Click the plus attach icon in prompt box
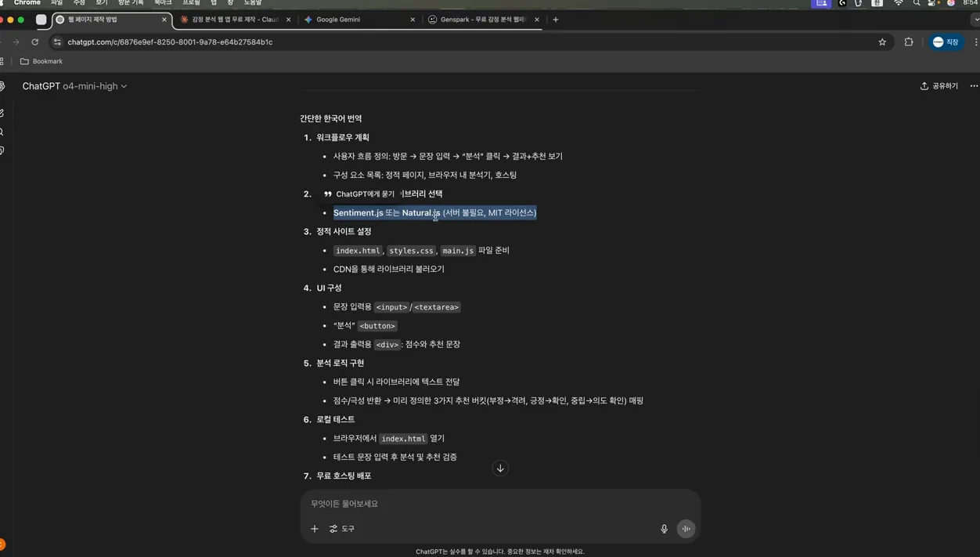This screenshot has height=557, width=980. click(315, 529)
